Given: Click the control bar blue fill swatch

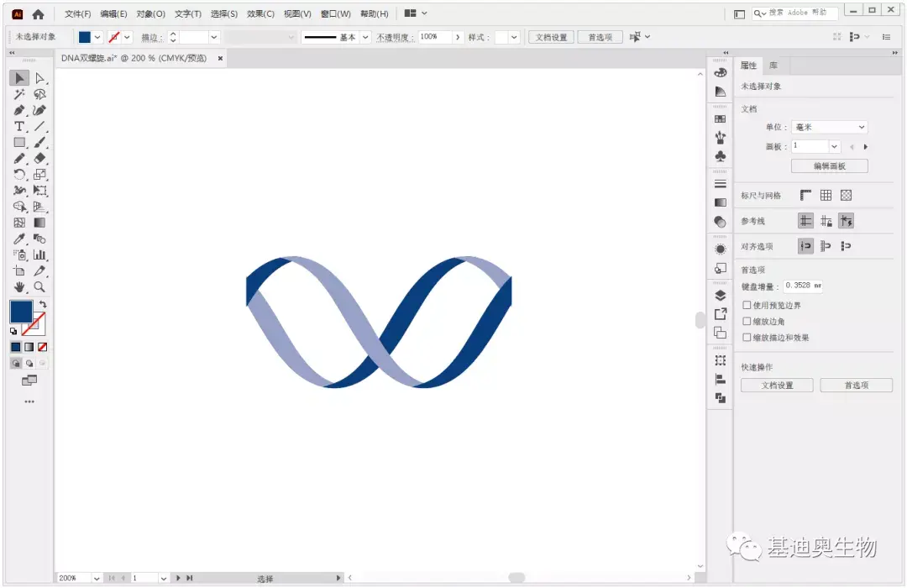Looking at the screenshot, I should (85, 38).
